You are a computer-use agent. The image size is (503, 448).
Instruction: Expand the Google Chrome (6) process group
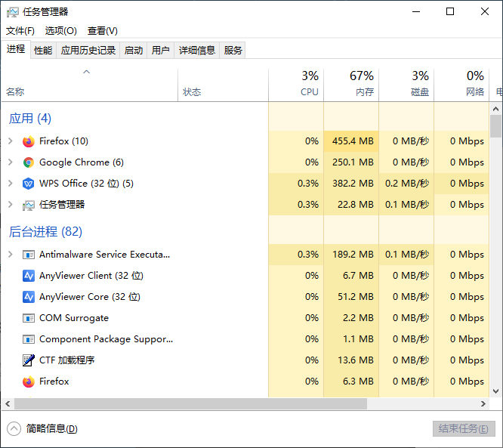click(x=10, y=162)
